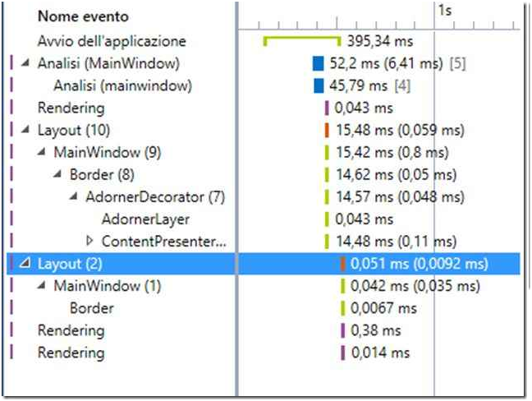
Task: Click the 14,48 ms (0,11 ms) duration text
Action: coord(396,241)
